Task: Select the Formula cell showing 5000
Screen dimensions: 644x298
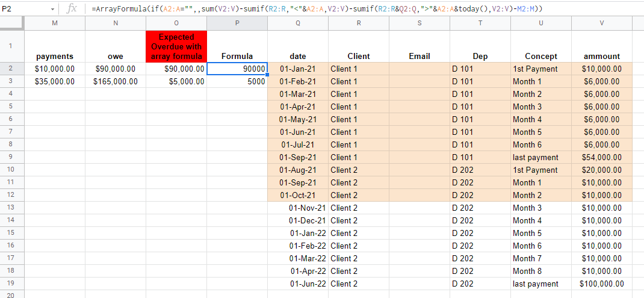Action: [x=237, y=81]
